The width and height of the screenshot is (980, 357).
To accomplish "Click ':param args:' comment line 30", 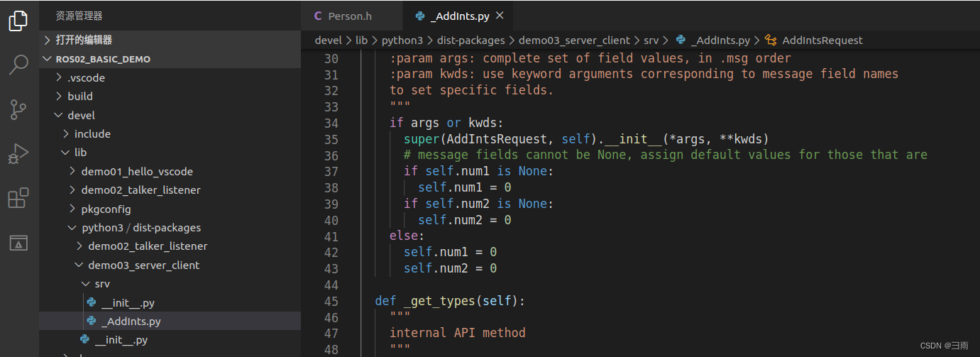I will pos(590,58).
